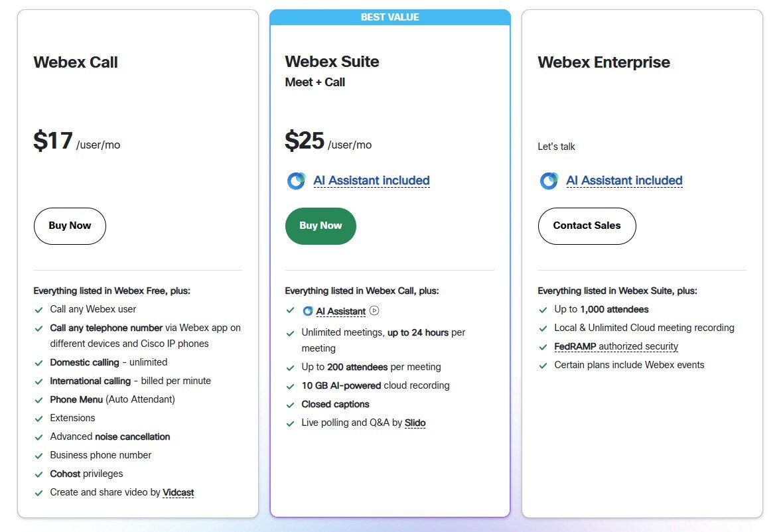Click AI Assistant included under Webex Suite
The width and height of the screenshot is (783, 532).
tap(371, 180)
